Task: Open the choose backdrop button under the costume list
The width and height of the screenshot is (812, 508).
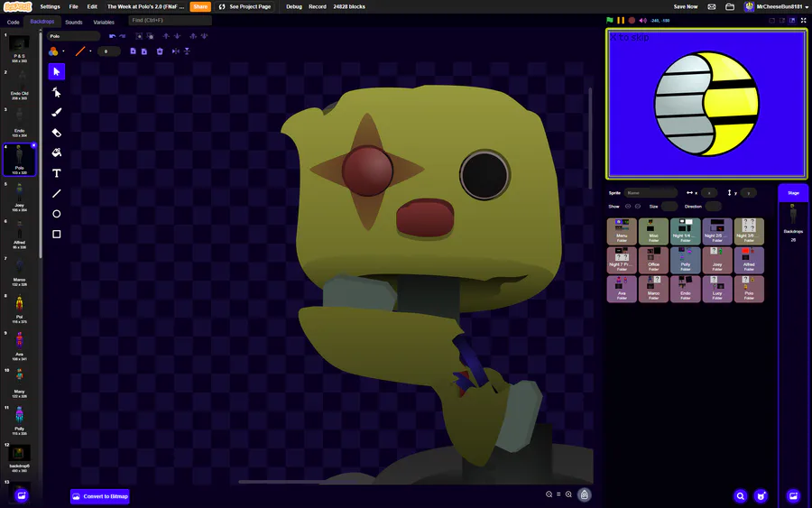Action: [x=22, y=495]
